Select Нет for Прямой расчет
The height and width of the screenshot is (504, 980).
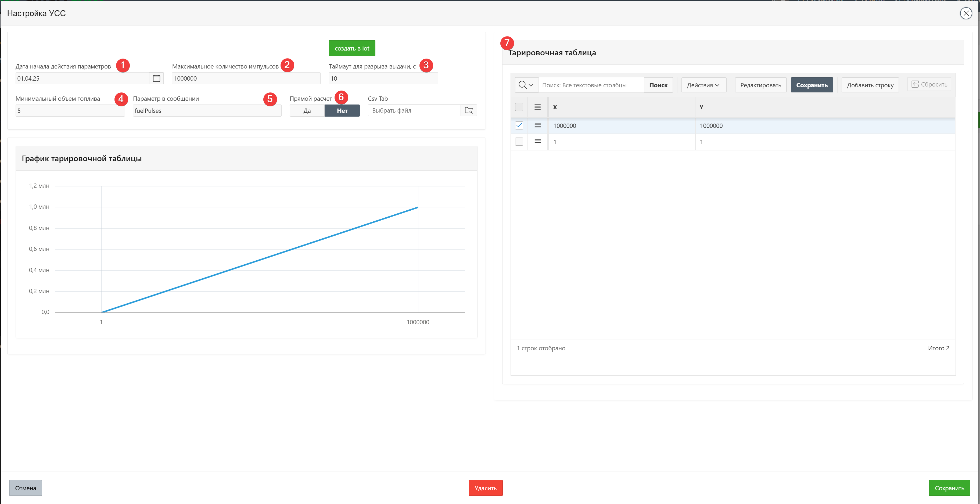tap(342, 111)
